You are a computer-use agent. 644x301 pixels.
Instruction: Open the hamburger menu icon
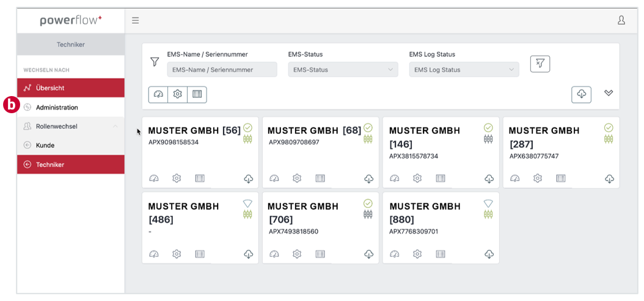pyautogui.click(x=135, y=21)
